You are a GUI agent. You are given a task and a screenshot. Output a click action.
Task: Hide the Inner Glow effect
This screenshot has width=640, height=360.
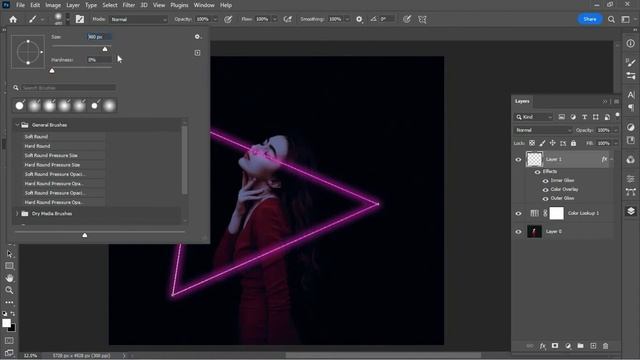[545, 181]
